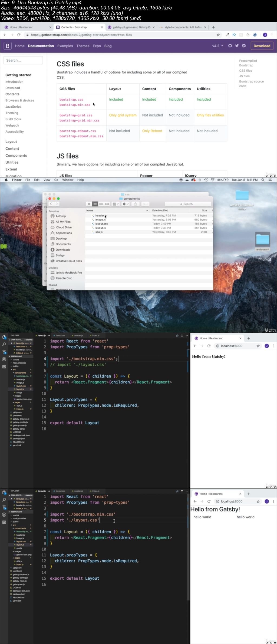Click the Bootstrap docs Search field
This screenshot has height=644, width=277.
tap(23, 60)
